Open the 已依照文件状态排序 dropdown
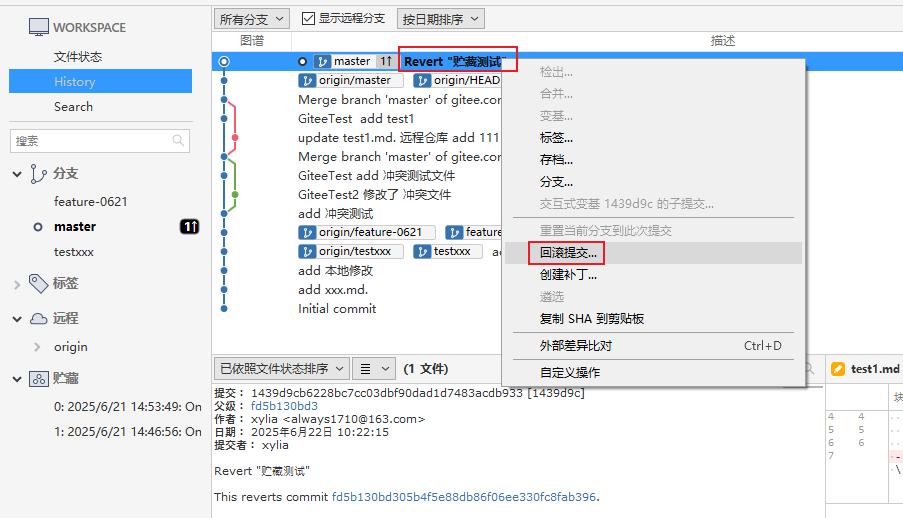This screenshot has height=518, width=903. 283,369
